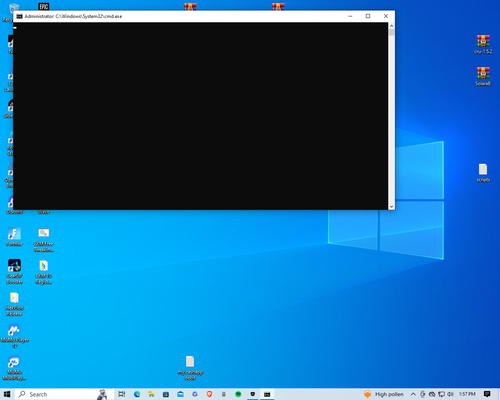
Task: Open Spotify from the taskbar
Action: point(238,394)
